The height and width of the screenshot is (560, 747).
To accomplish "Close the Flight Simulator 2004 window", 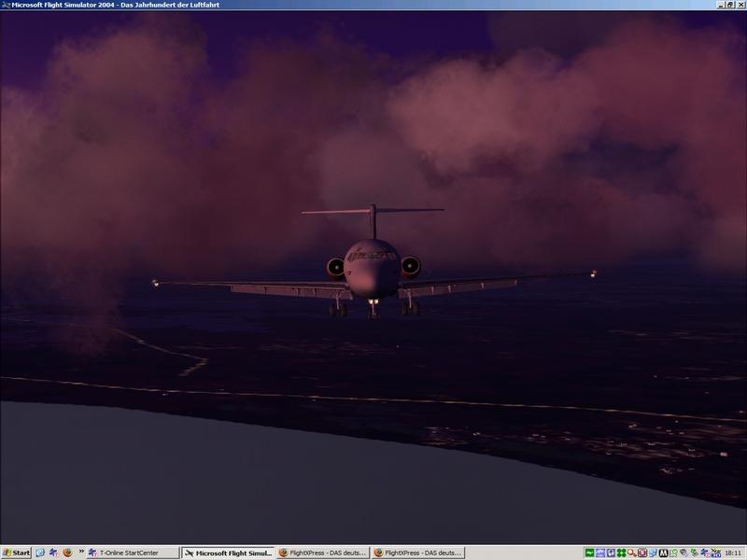I will click(x=739, y=6).
